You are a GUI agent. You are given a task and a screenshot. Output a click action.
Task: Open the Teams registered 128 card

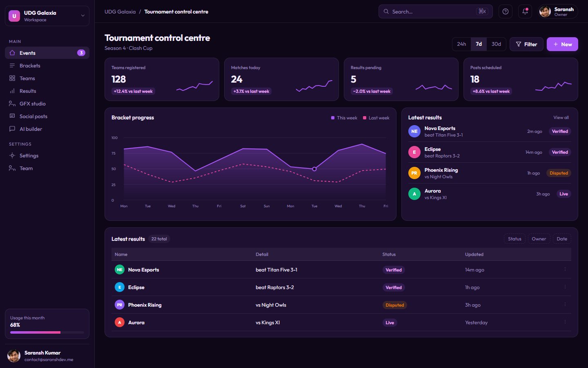pyautogui.click(x=162, y=79)
